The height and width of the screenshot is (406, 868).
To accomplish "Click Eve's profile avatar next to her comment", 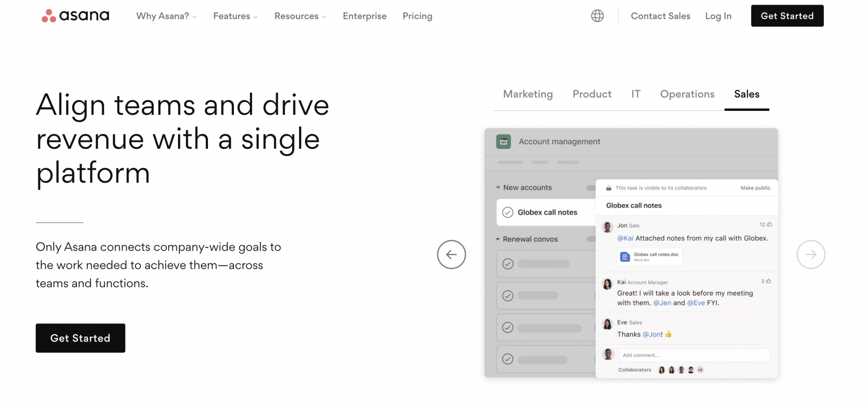I will point(607,323).
